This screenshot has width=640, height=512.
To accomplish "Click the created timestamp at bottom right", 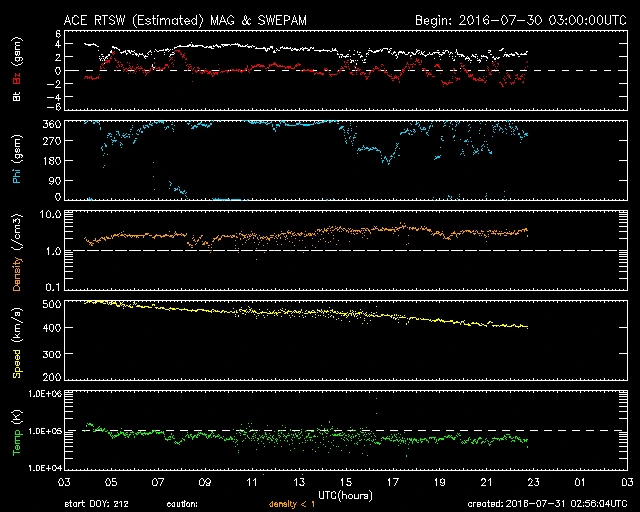I will [550, 503].
